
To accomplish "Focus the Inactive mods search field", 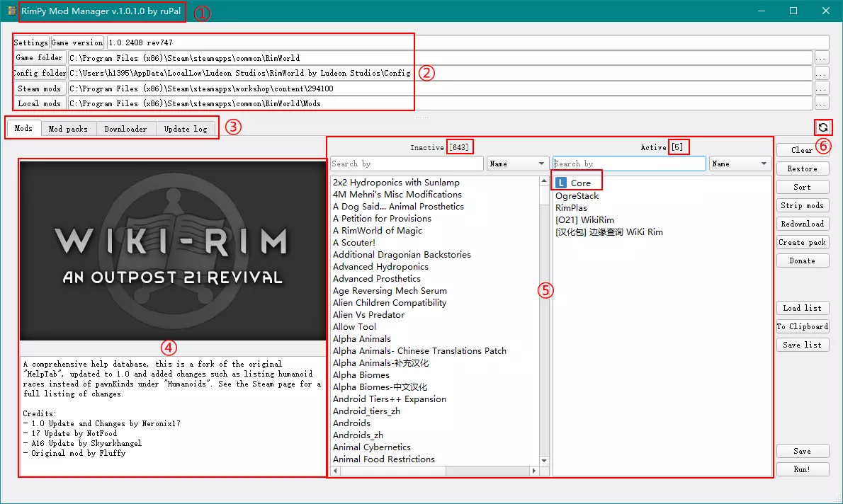I will click(x=407, y=164).
